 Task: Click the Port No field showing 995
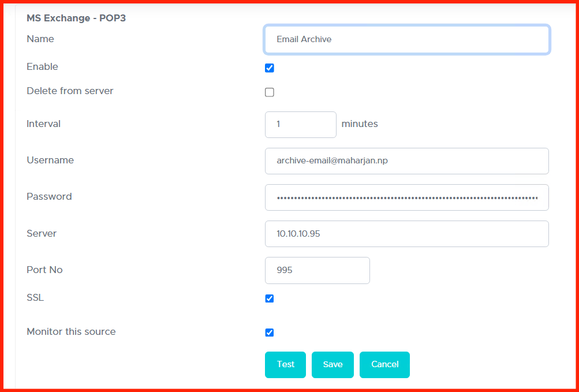tap(317, 270)
